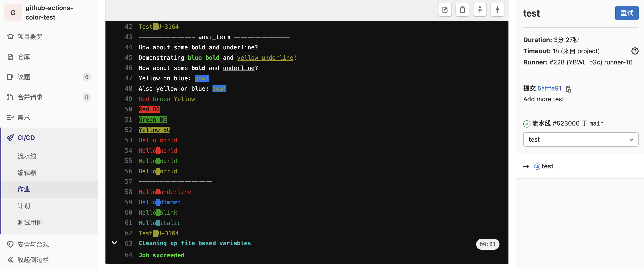644x269 pixels.
Task: Erase the job log with trash icon
Action: (462, 9)
